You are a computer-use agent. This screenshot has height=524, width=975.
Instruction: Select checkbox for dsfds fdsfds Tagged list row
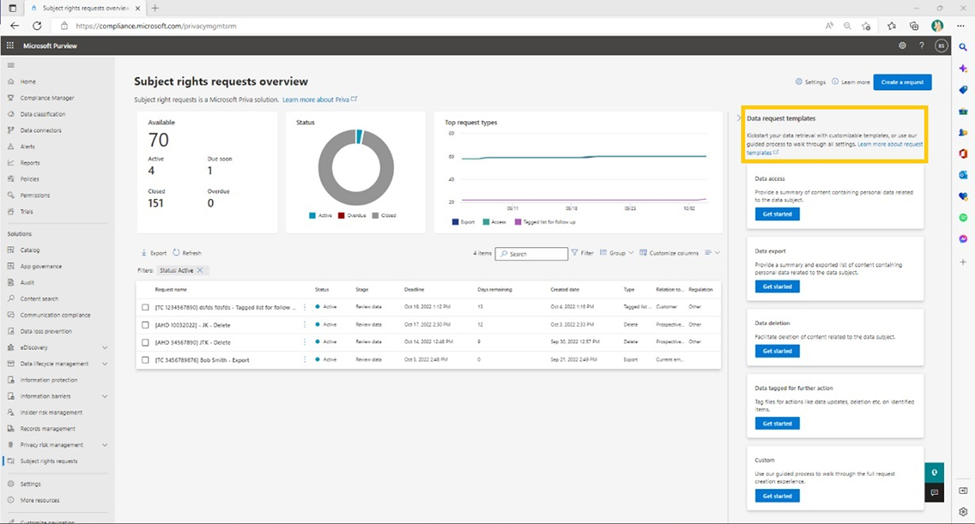145,307
